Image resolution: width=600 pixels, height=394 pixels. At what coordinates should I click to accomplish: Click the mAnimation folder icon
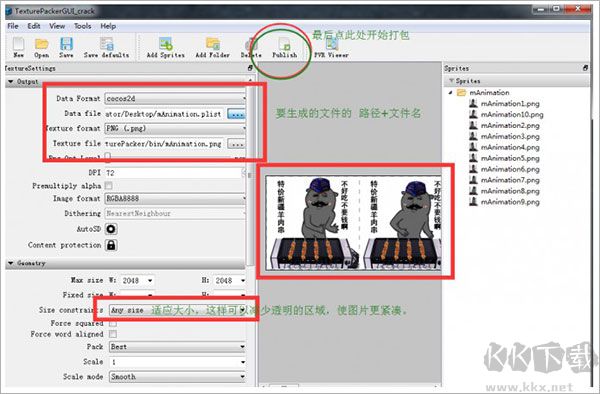point(461,93)
